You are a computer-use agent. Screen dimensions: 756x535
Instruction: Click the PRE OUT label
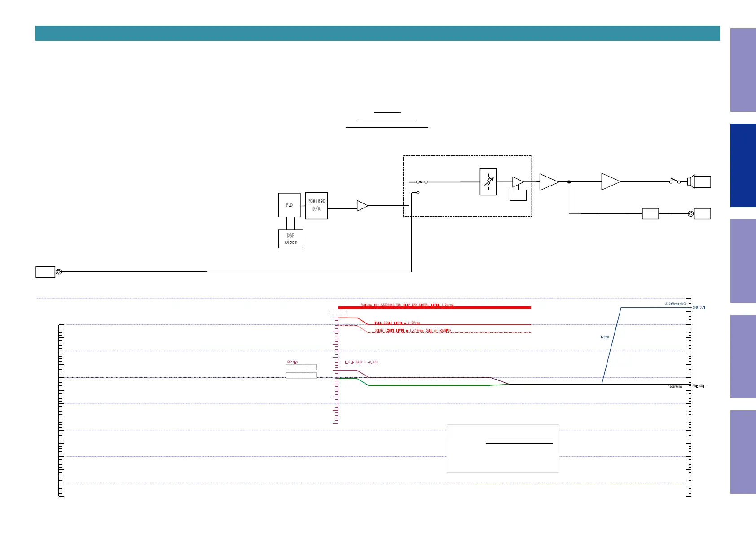(699, 386)
